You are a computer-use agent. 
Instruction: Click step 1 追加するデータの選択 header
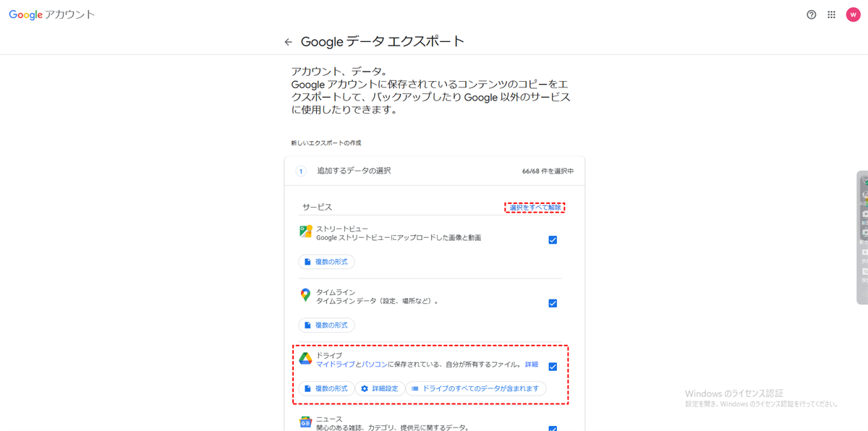pos(354,171)
